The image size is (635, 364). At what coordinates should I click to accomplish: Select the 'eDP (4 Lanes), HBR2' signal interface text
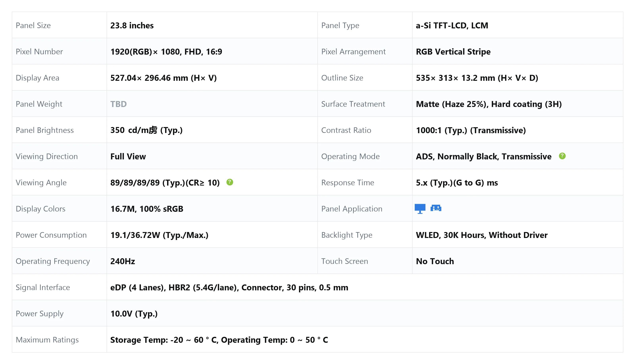150,288
